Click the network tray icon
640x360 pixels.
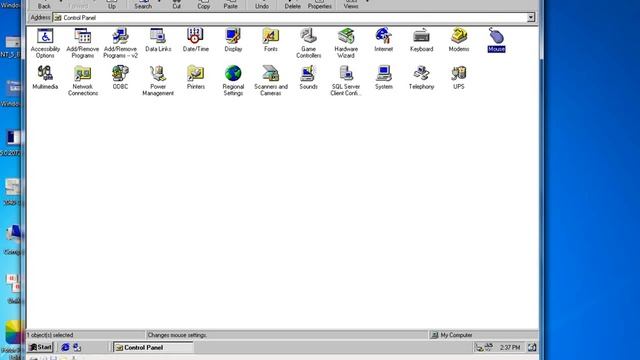click(x=479, y=348)
